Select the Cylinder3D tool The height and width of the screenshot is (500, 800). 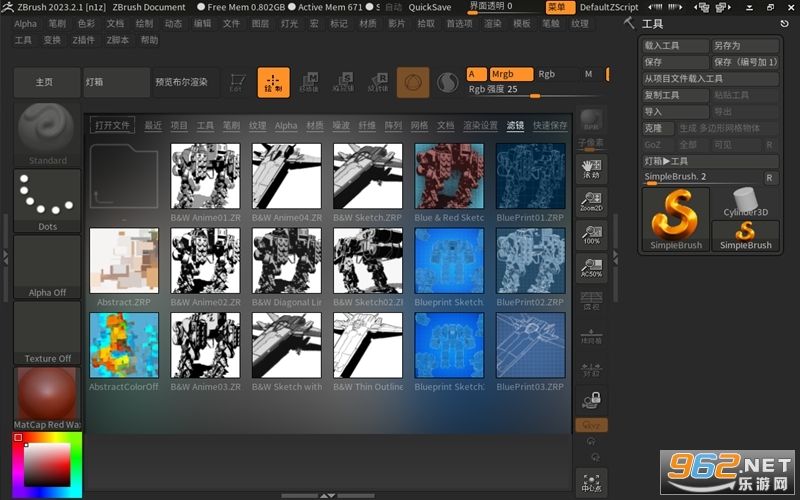tap(745, 203)
